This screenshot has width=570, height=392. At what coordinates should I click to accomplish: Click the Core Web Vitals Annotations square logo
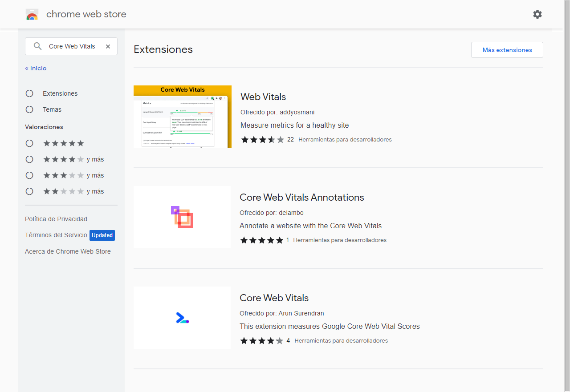click(x=182, y=217)
